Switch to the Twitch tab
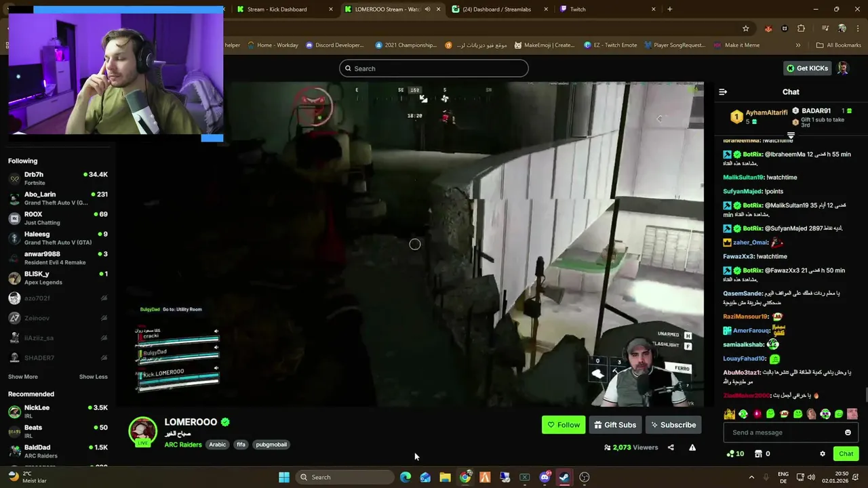 tap(607, 9)
